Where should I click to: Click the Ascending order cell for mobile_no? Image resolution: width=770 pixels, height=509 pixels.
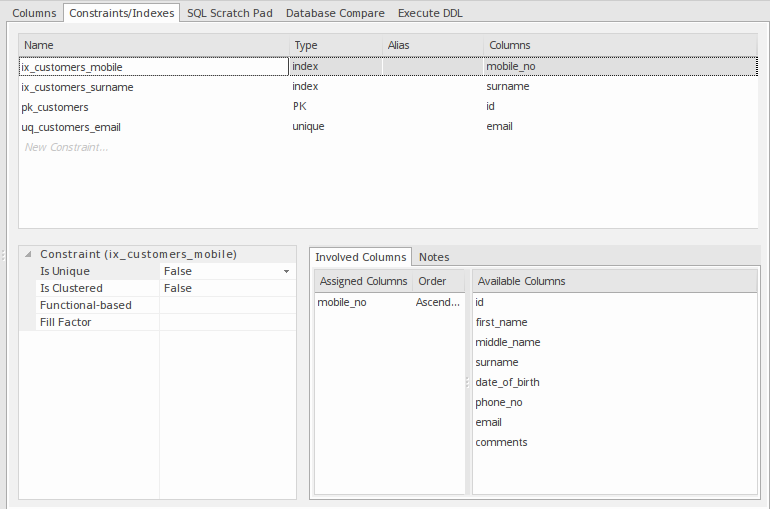438,302
